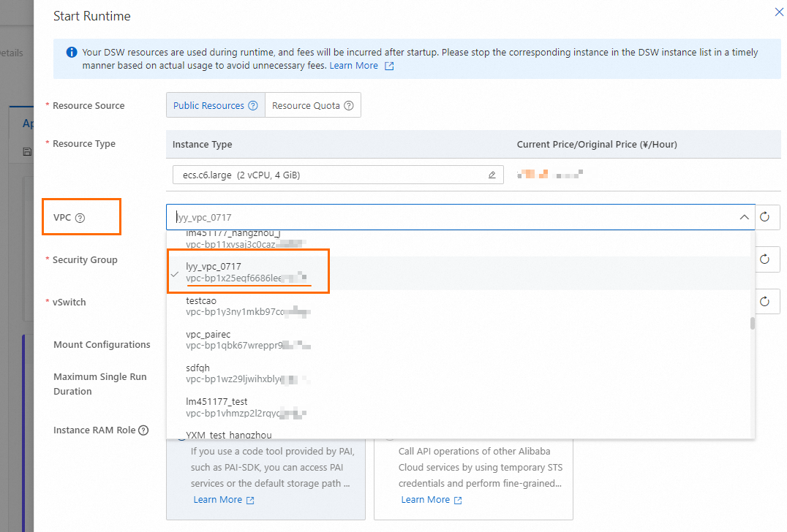Open Learn More link in the fee notice

(x=354, y=66)
